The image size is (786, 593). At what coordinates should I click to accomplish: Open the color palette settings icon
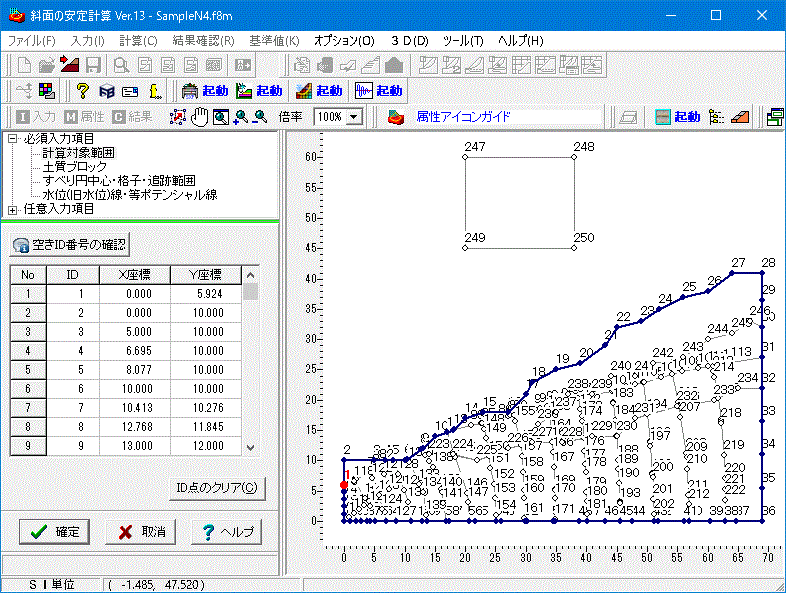tap(47, 91)
